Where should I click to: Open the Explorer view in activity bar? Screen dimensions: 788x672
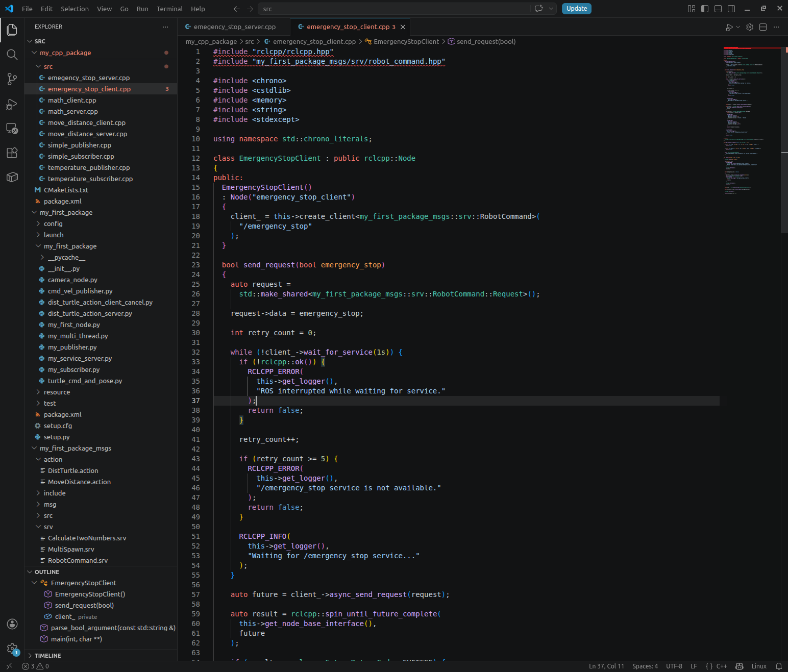[12, 30]
